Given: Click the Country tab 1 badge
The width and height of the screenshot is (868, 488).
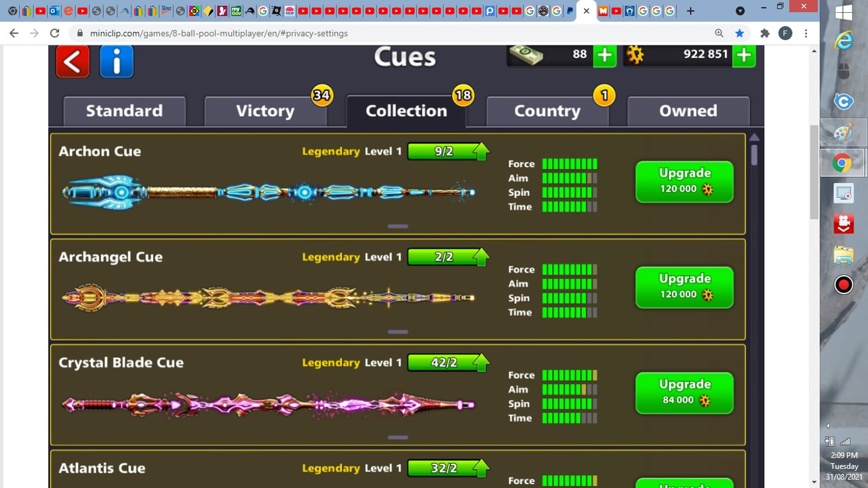Looking at the screenshot, I should pos(604,96).
